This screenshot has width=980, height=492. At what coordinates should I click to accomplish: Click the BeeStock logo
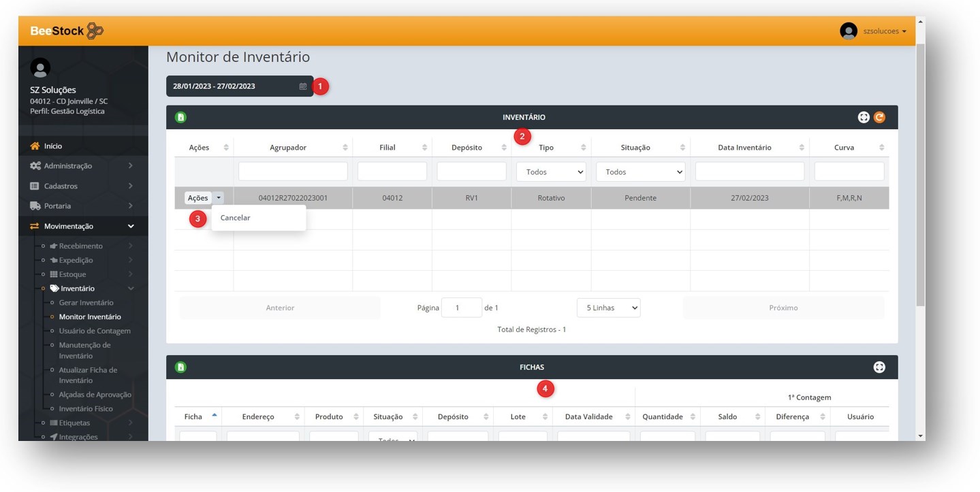tap(67, 31)
